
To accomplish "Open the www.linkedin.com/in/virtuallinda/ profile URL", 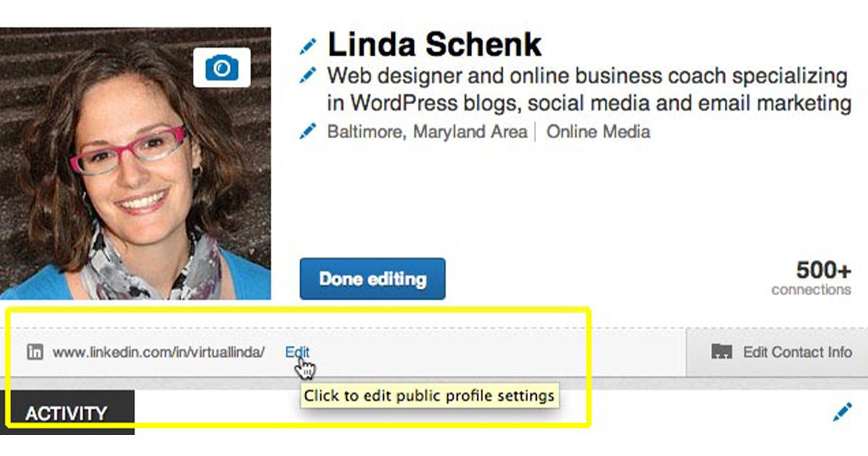I will coord(158,352).
